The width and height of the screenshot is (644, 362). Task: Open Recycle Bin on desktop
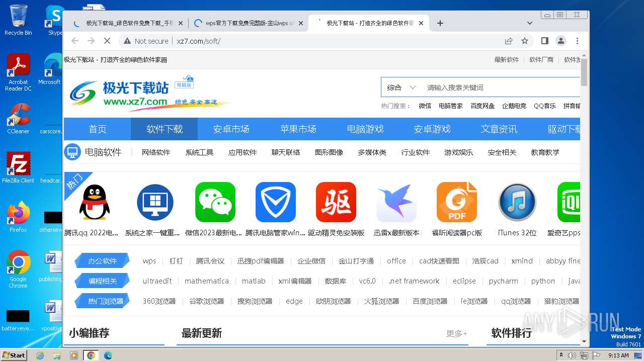[18, 20]
